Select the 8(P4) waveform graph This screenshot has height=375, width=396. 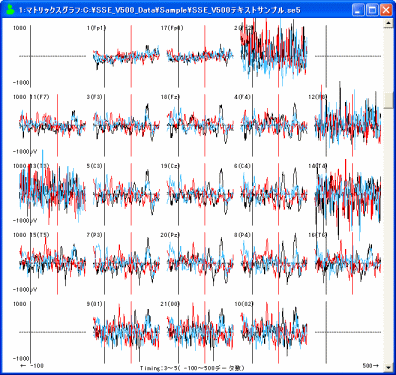(274, 263)
